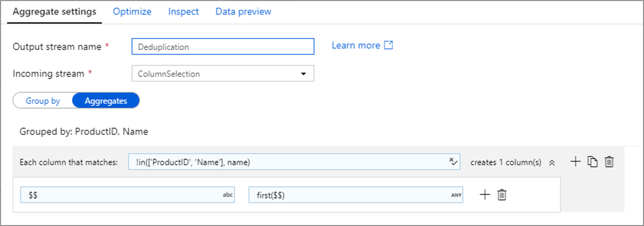644x226 pixels.
Task: Open the Learn more link
Action: click(x=356, y=45)
